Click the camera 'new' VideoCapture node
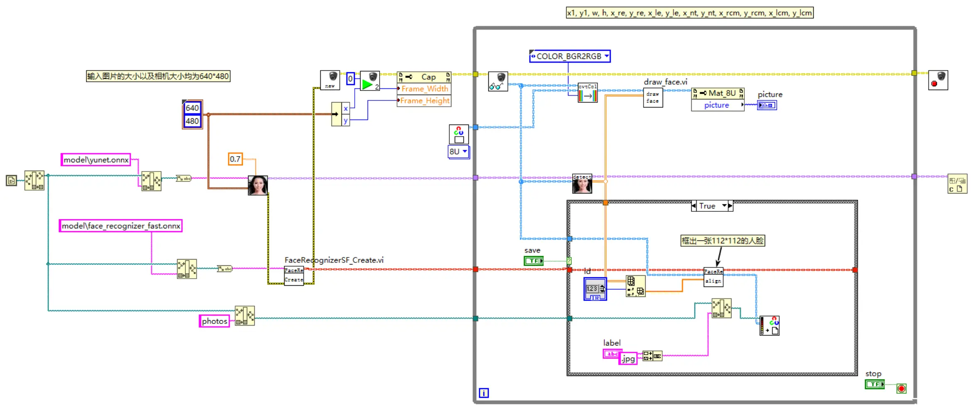 point(330,80)
